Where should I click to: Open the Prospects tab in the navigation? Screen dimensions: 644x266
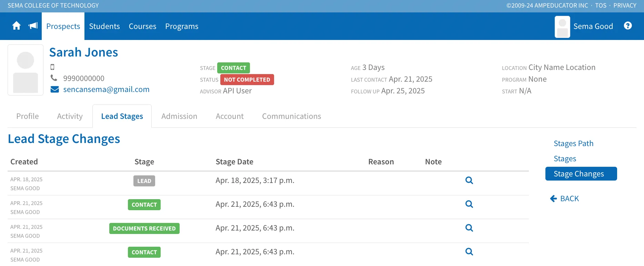click(x=63, y=26)
